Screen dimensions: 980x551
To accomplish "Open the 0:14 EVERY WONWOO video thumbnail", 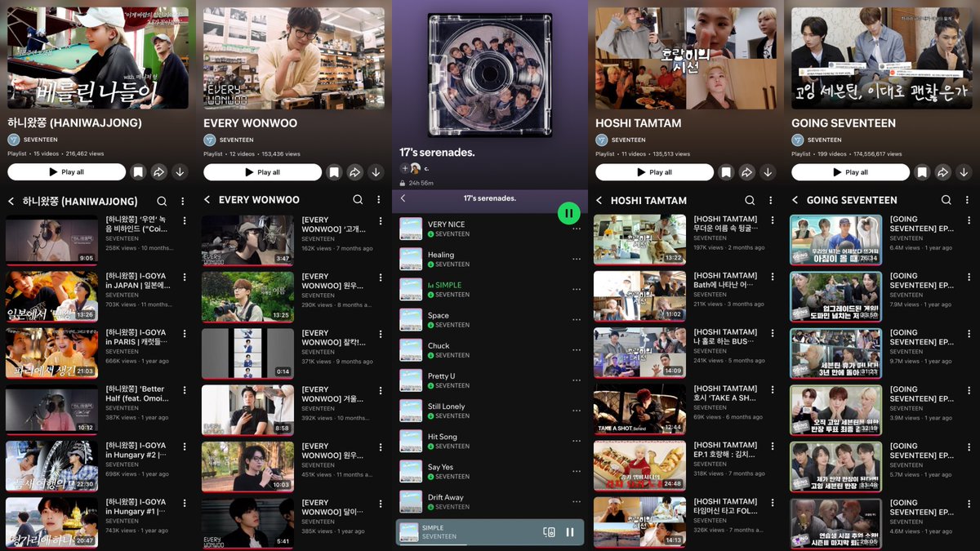I will pos(247,353).
